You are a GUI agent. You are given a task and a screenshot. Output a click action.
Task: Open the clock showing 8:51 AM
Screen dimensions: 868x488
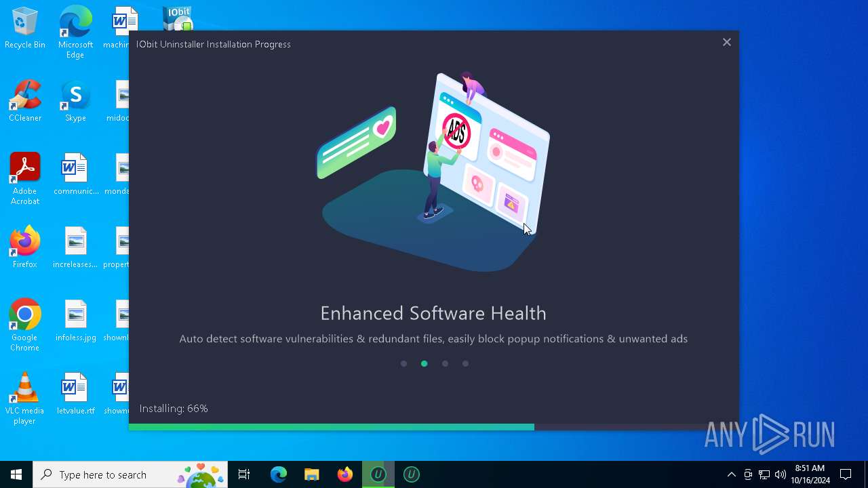pyautogui.click(x=810, y=474)
